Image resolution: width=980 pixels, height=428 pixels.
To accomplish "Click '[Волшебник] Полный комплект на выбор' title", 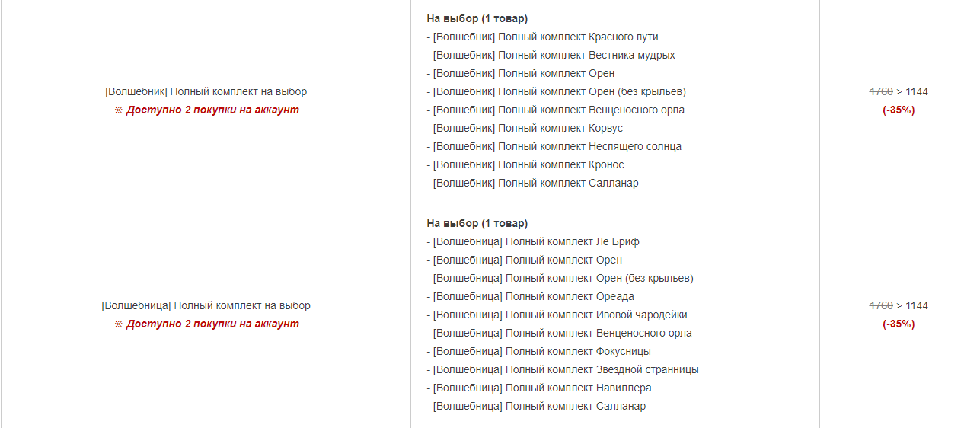I will coord(206,91).
